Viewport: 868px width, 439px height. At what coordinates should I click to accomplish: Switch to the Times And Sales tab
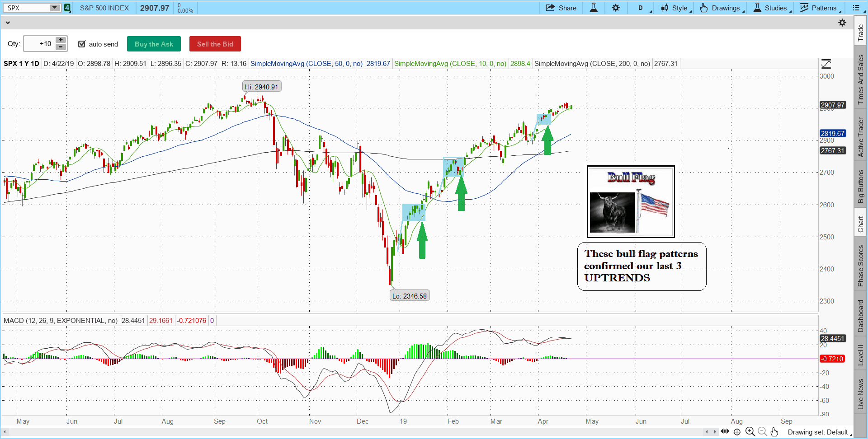pos(860,79)
